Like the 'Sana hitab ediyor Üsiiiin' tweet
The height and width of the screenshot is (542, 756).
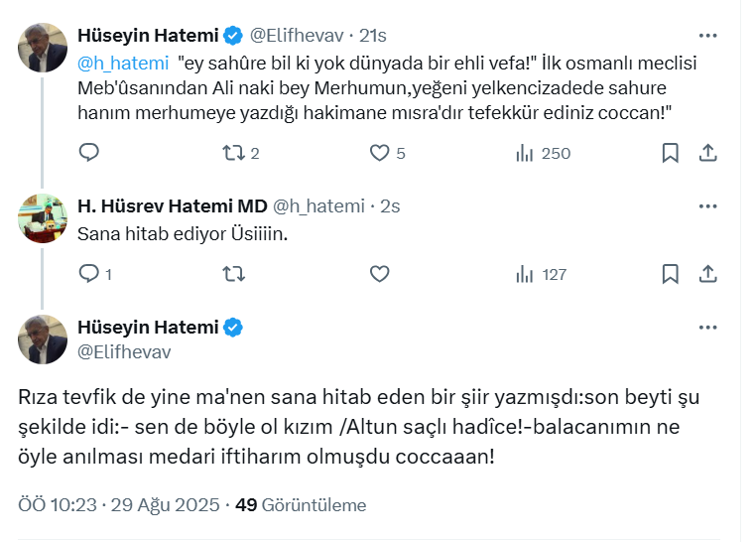[379, 274]
